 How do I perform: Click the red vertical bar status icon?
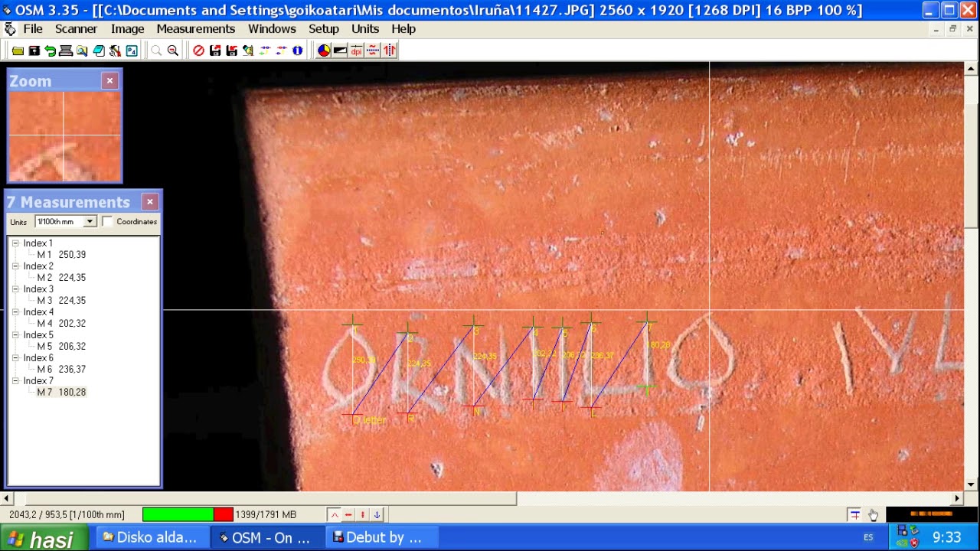(363, 515)
